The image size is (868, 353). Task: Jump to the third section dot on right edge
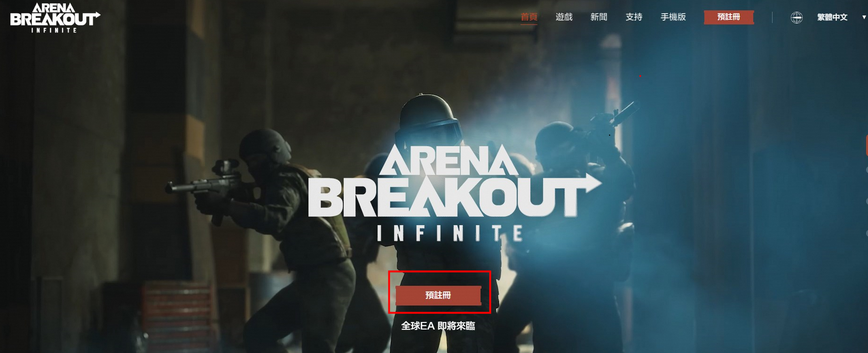[867, 201]
